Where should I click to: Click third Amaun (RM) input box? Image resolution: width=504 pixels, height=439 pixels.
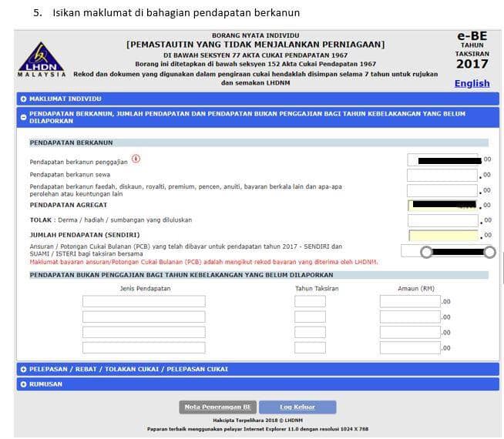(410, 333)
